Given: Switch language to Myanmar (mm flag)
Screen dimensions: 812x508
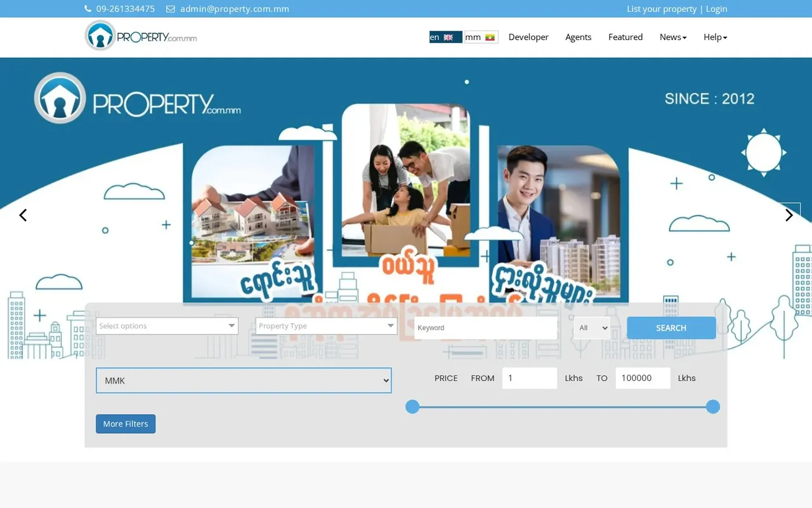Looking at the screenshot, I should coord(481,37).
